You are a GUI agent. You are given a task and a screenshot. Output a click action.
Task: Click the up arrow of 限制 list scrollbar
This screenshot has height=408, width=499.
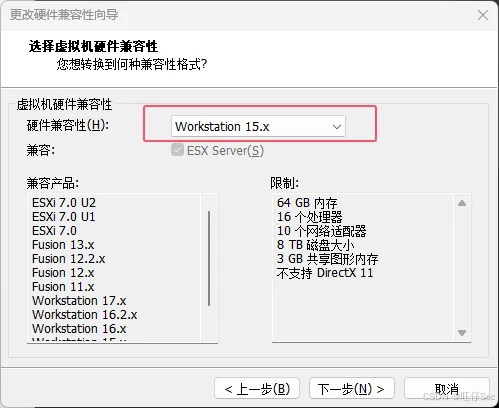coord(462,203)
